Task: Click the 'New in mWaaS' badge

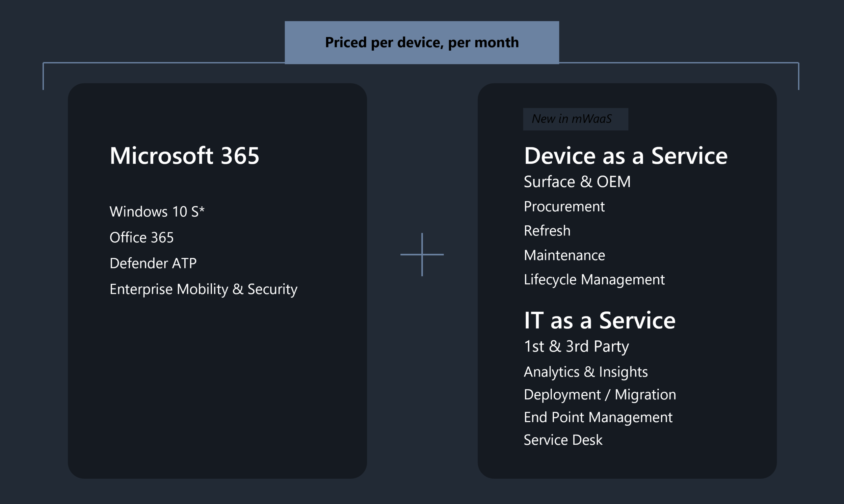Action: [575, 119]
